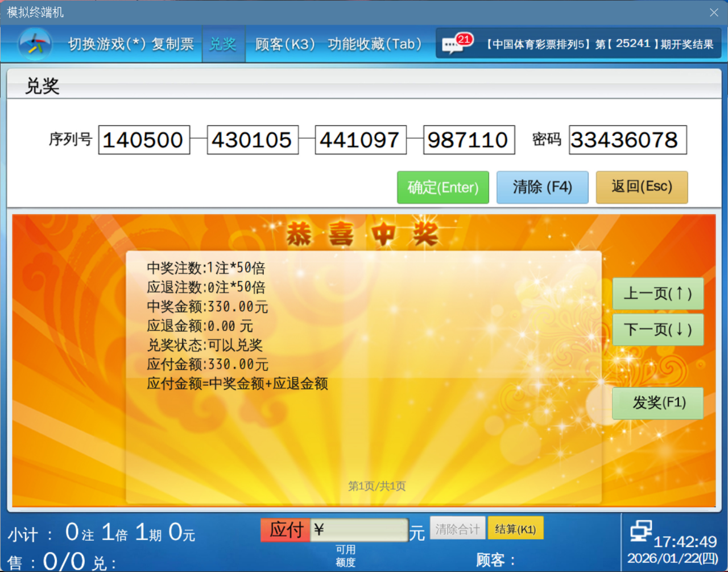Click the first serial number field 140500
The width and height of the screenshot is (728, 572).
[144, 140]
